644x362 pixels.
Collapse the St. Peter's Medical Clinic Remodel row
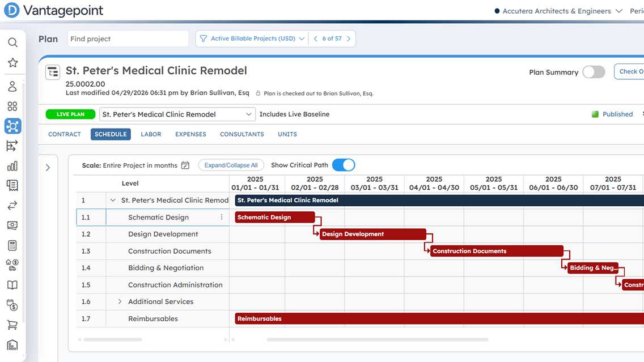click(x=113, y=201)
